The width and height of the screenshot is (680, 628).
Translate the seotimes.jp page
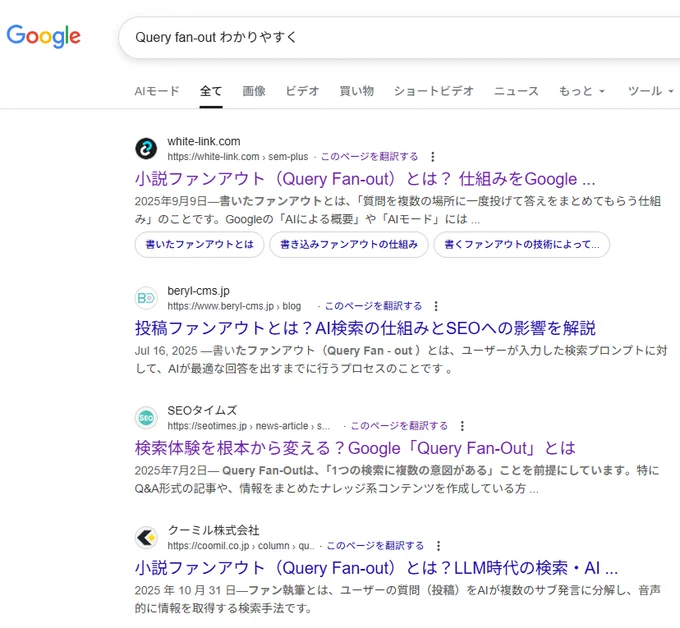click(399, 426)
